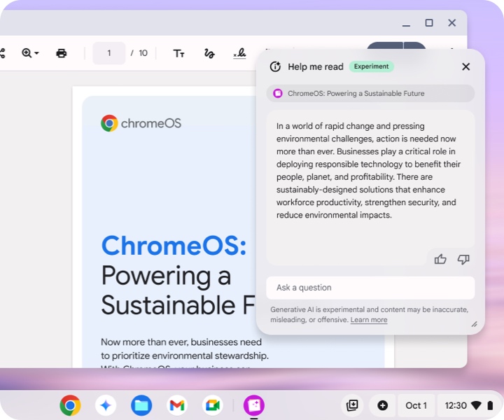
Task: Click the Experiment badge
Action: tap(371, 66)
